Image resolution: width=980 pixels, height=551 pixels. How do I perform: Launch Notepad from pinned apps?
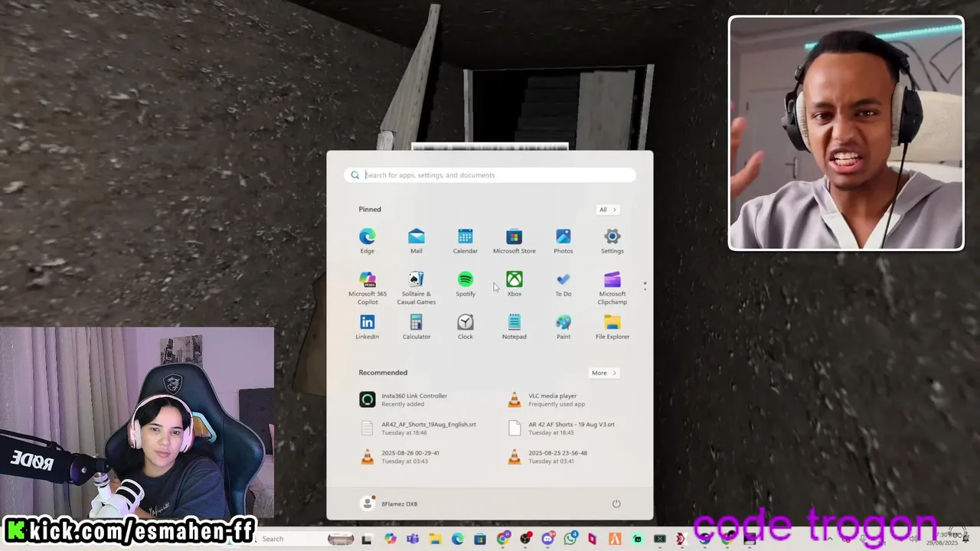[514, 327]
